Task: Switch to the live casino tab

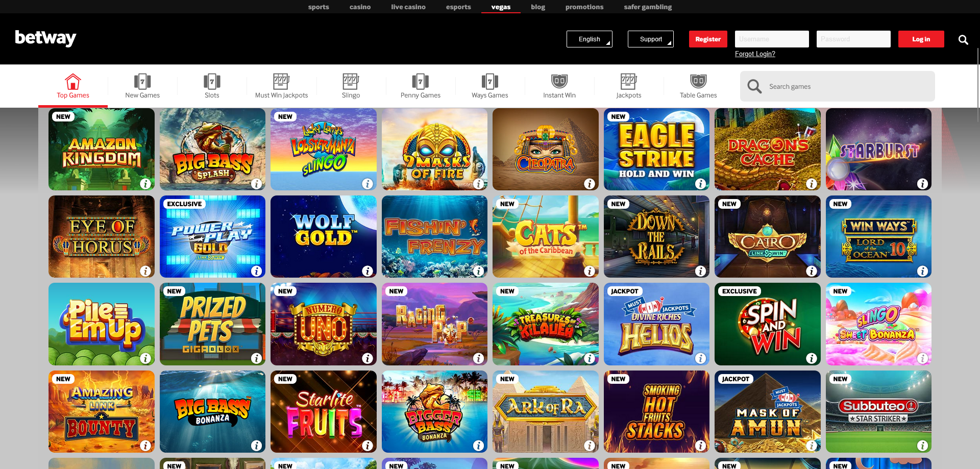Action: click(408, 7)
